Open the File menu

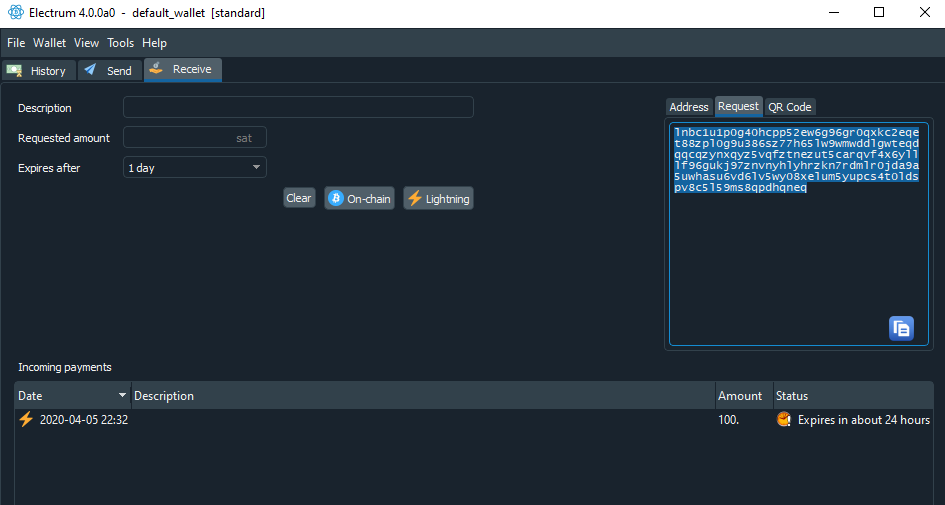point(16,43)
